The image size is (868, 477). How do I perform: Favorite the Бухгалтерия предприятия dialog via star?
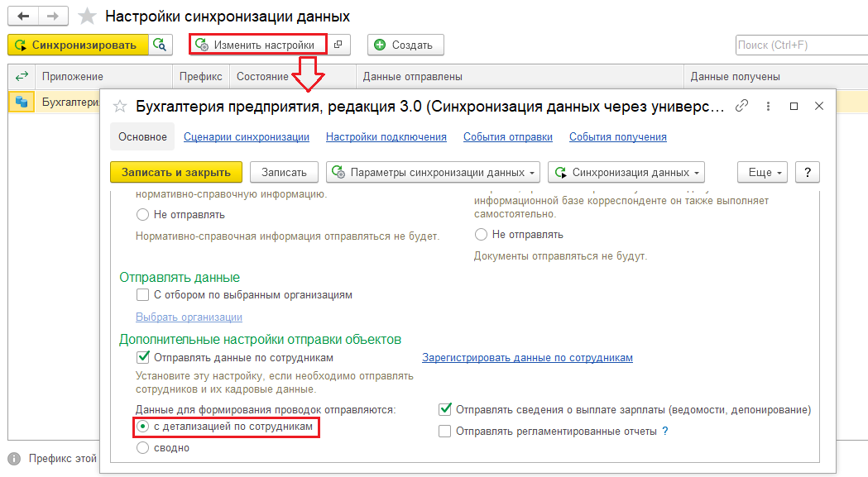(120, 107)
